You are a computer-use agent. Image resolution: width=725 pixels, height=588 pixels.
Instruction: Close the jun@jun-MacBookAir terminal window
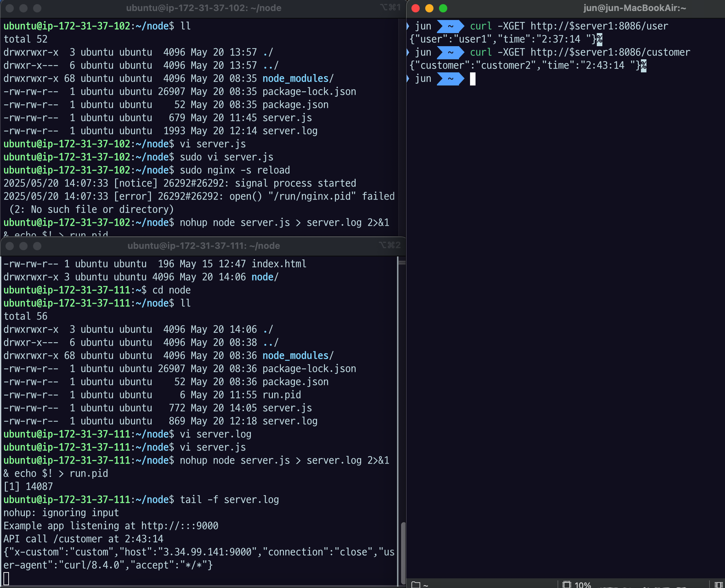pos(416,8)
